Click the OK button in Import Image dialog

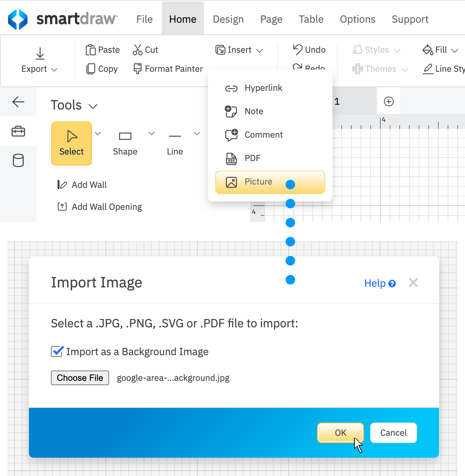tap(340, 432)
